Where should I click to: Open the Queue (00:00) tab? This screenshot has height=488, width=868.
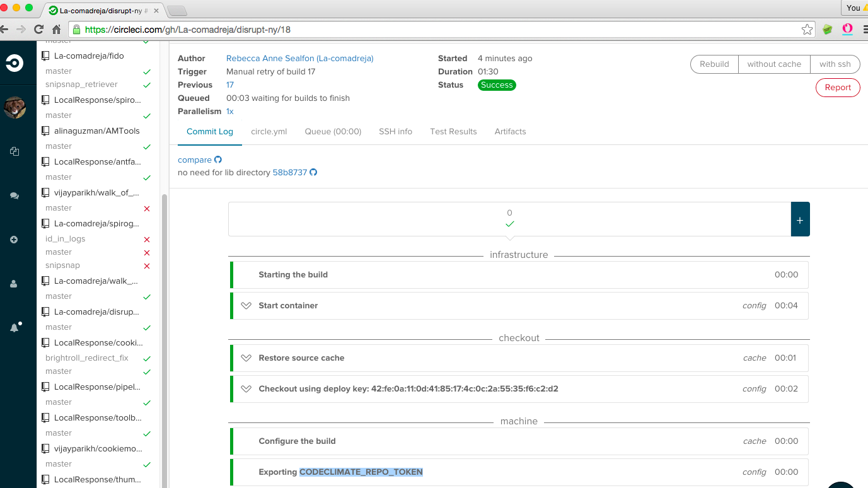pyautogui.click(x=333, y=132)
